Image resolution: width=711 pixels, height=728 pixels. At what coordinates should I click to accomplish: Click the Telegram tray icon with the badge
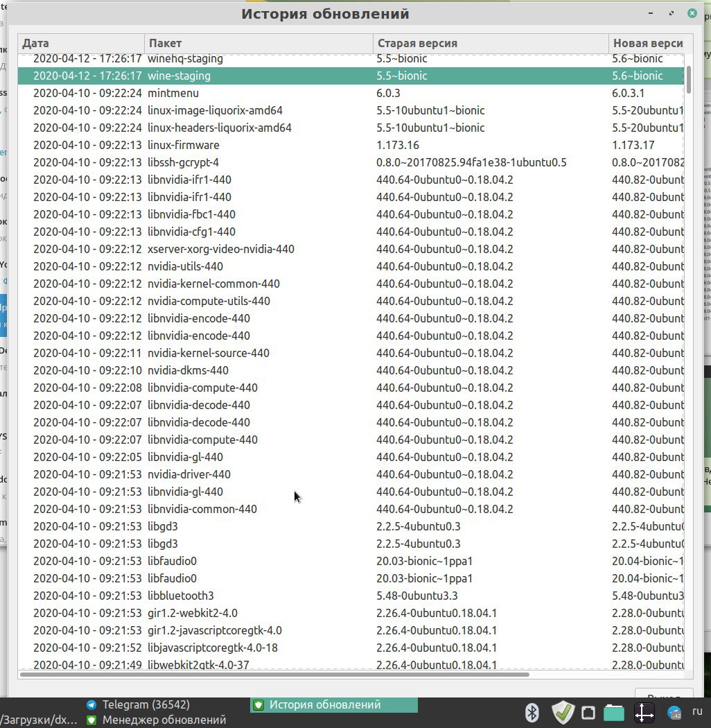pos(674,712)
